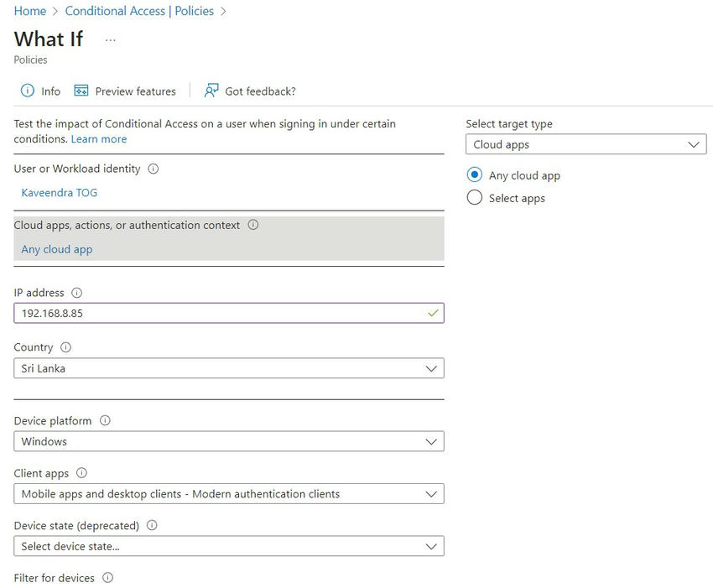Choose the Select apps radio button
This screenshot has height=588, width=713.
[x=474, y=198]
